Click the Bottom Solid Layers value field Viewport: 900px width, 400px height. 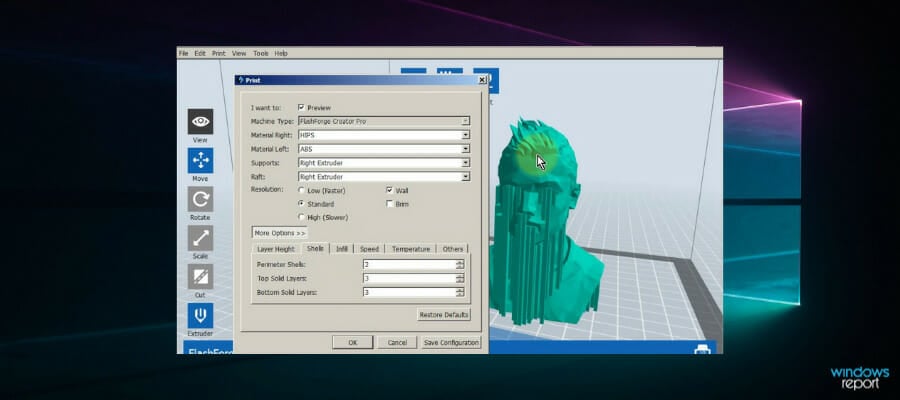(x=409, y=292)
